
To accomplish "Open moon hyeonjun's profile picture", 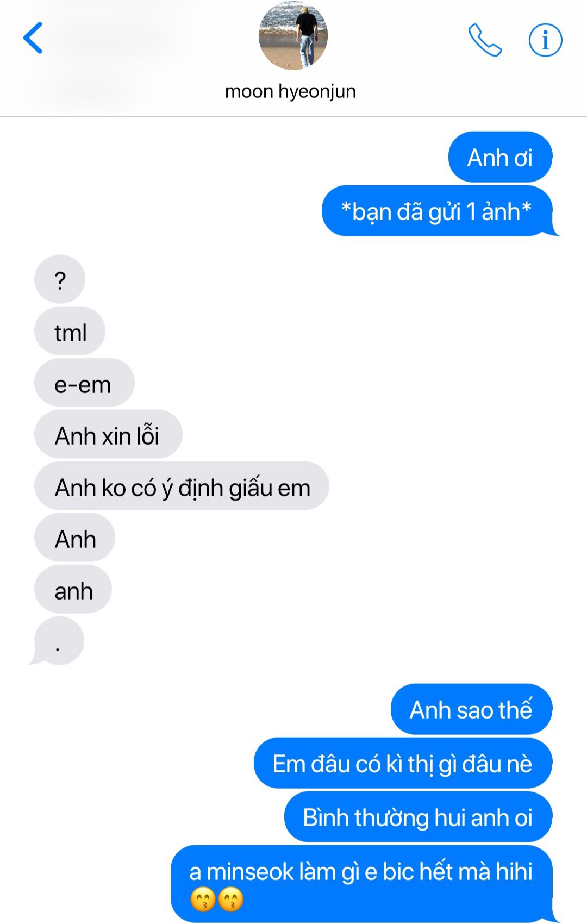I will (293, 35).
